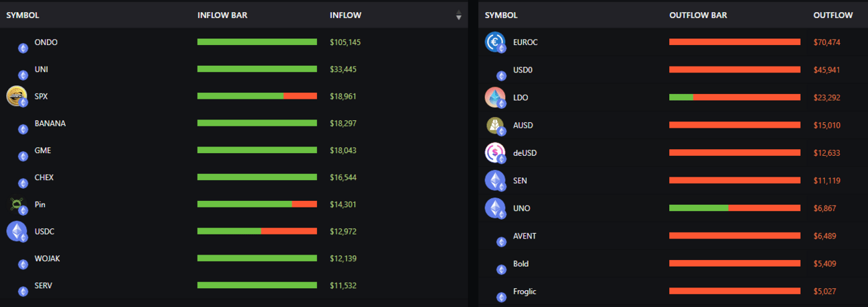This screenshot has width=868, height=307.
Task: Click the UNO outflow bar
Action: coord(735,208)
